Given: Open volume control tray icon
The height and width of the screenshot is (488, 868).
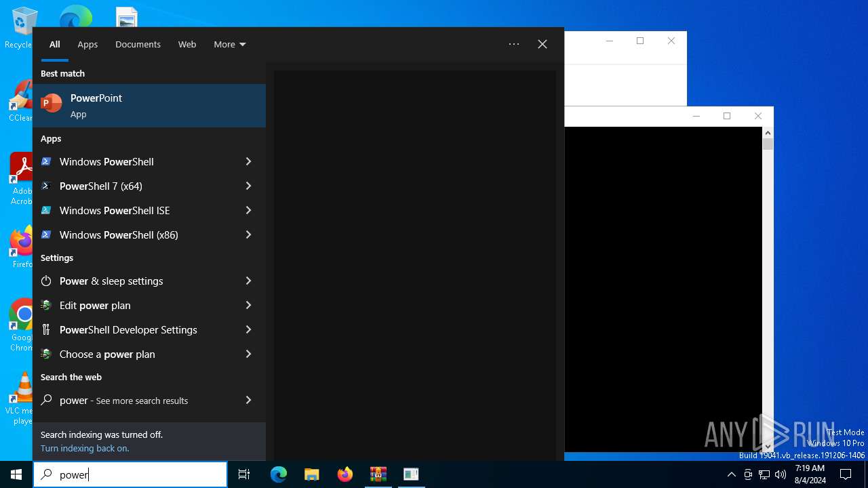Looking at the screenshot, I should pos(781,474).
